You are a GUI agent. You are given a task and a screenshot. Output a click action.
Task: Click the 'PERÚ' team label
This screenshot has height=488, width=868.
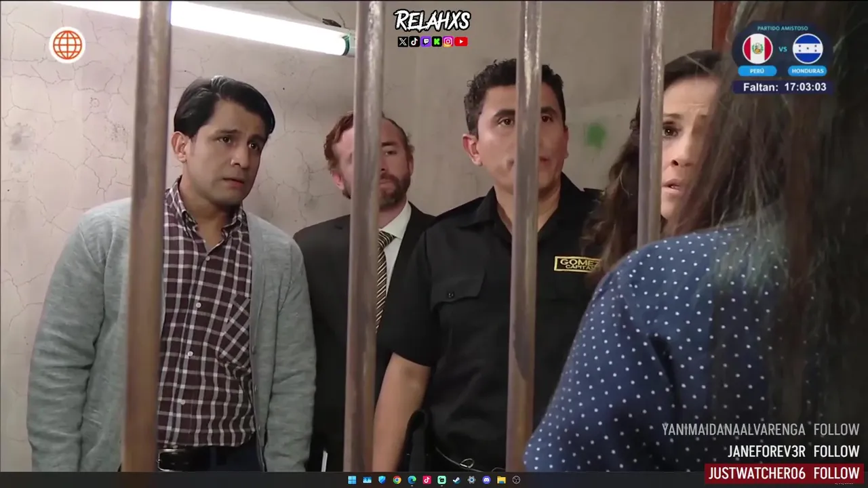click(x=757, y=70)
